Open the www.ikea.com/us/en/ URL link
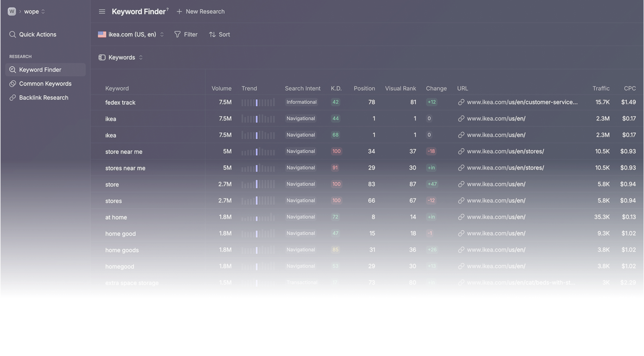644x356 pixels. [x=496, y=118]
